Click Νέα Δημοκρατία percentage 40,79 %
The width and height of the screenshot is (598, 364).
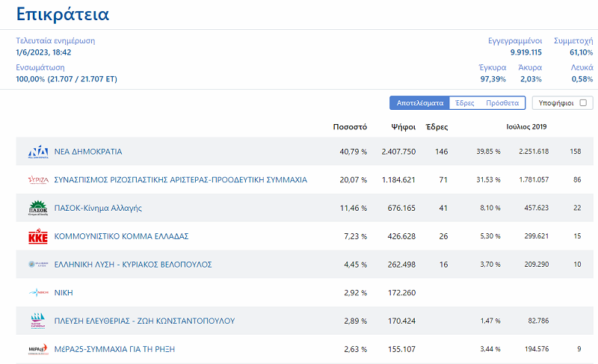click(353, 152)
